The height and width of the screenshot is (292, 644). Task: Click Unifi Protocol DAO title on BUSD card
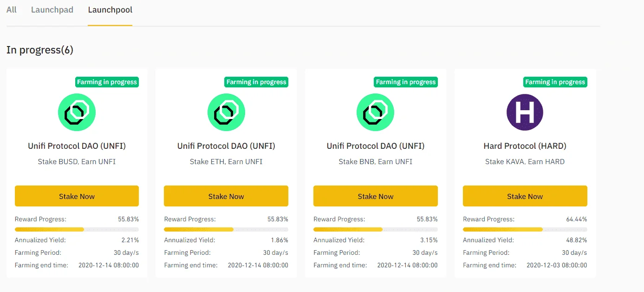[x=77, y=146]
